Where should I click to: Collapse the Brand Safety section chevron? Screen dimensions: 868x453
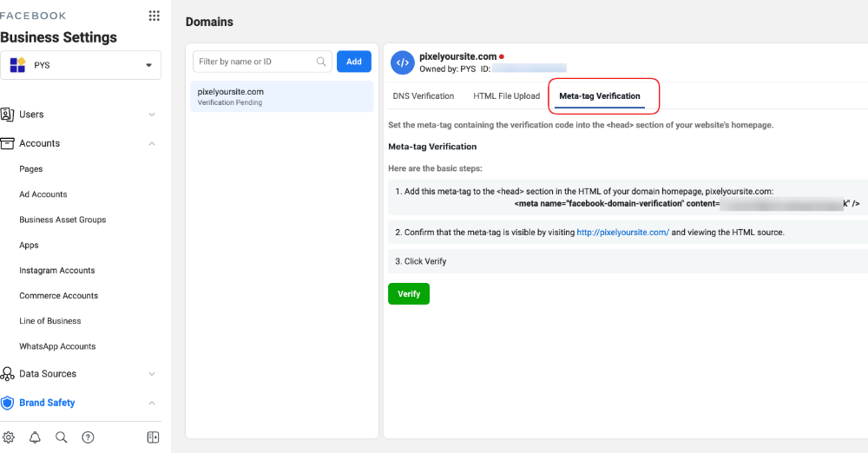pos(152,403)
